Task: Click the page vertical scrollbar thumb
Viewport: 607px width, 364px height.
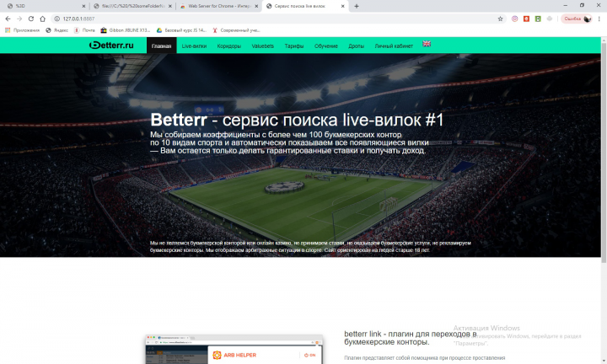Action: coord(604,153)
